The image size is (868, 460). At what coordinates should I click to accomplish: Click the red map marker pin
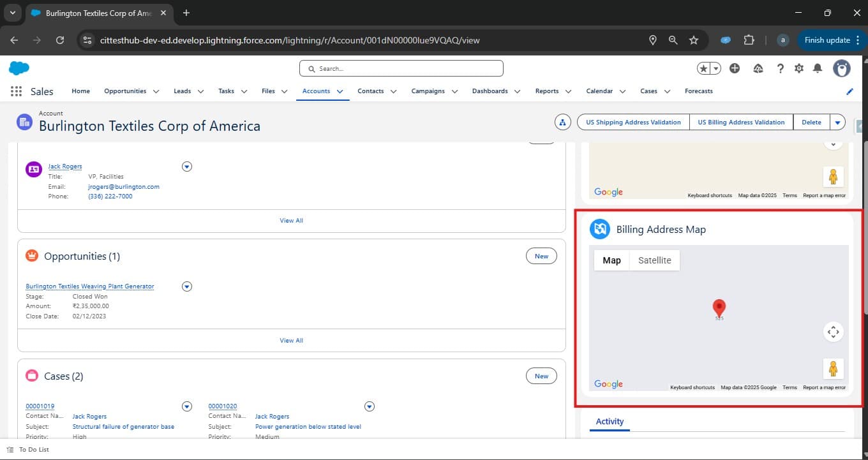[719, 308]
